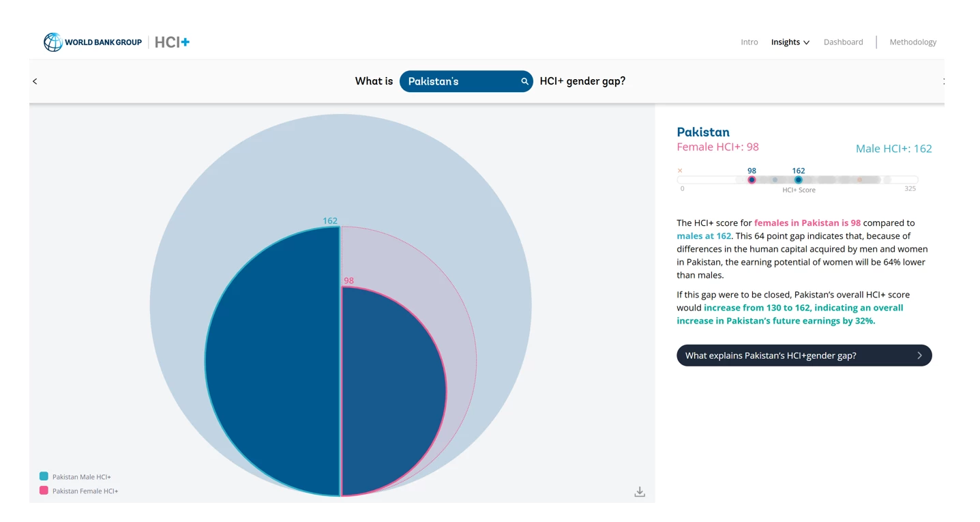Navigate to the Dashboard page
Image resolution: width=980 pixels, height=522 pixels.
pyautogui.click(x=843, y=42)
